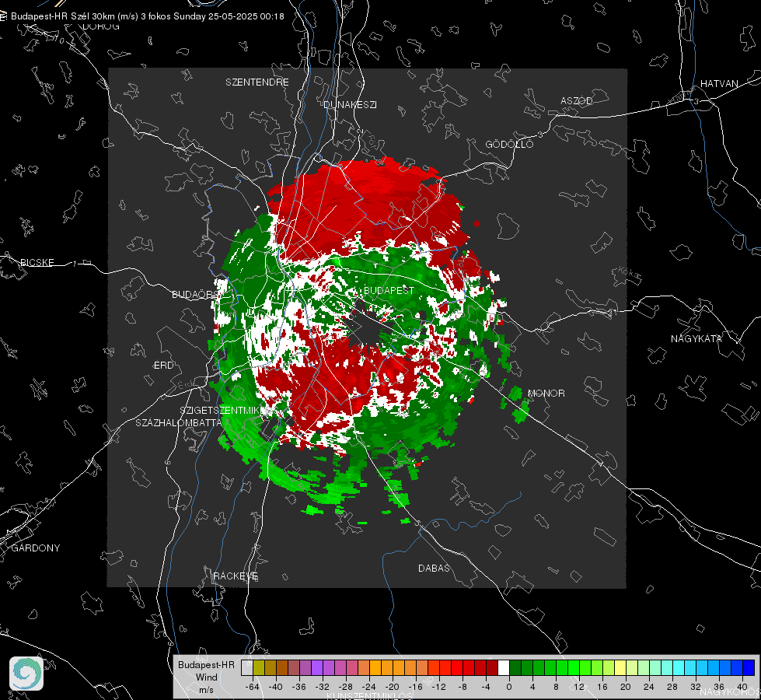
Task: Click the SZAZHALOMBATTA town label
Action: (x=178, y=422)
